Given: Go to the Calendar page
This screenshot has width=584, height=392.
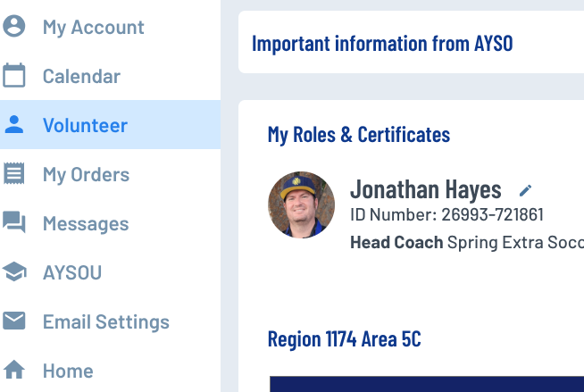Looking at the screenshot, I should click(x=81, y=76).
